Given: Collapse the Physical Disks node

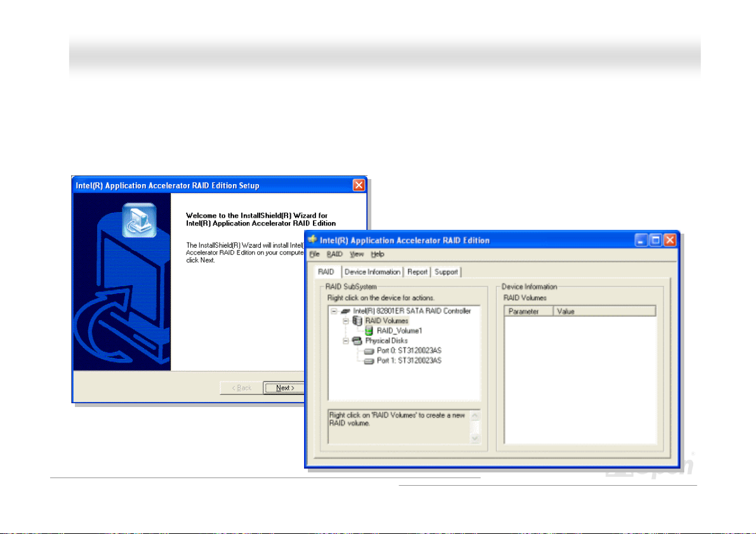Looking at the screenshot, I should coord(346,341).
